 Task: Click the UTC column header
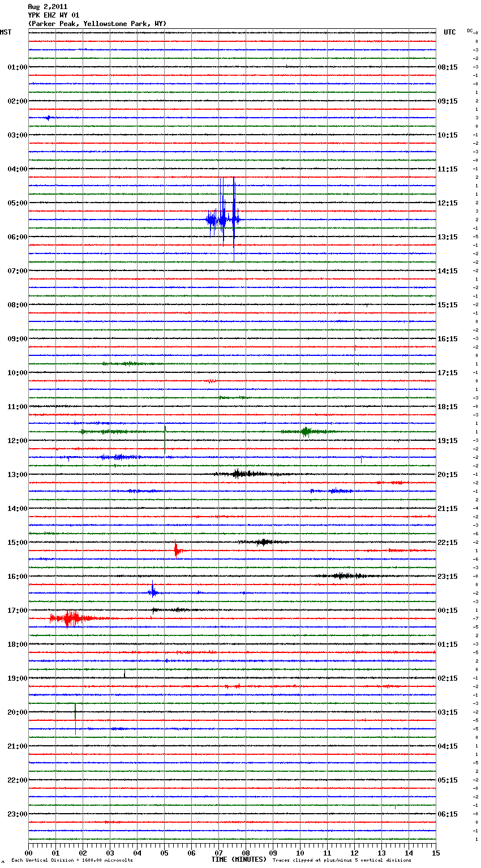point(450,32)
